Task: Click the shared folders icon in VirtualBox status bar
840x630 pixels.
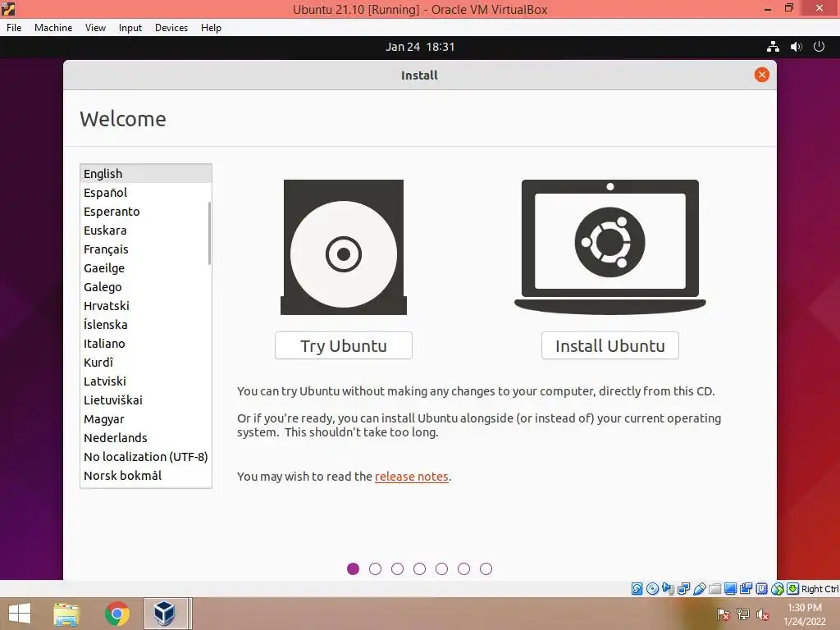Action: tap(714, 589)
